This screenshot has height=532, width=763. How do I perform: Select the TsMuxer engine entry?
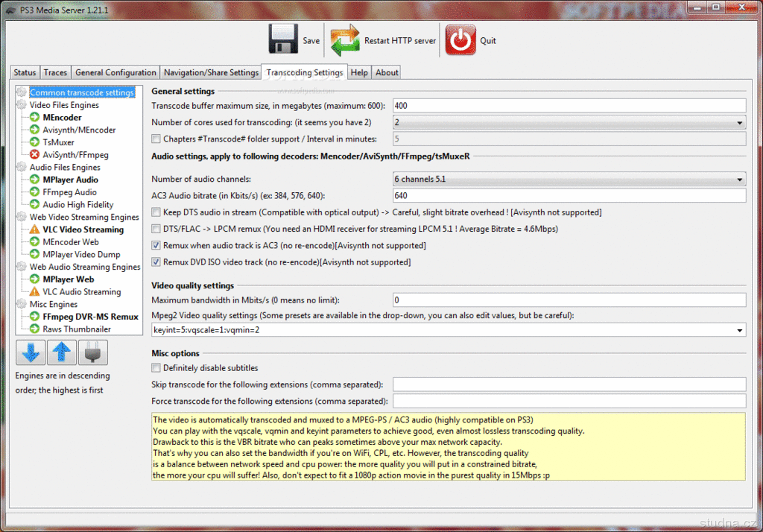click(x=58, y=142)
